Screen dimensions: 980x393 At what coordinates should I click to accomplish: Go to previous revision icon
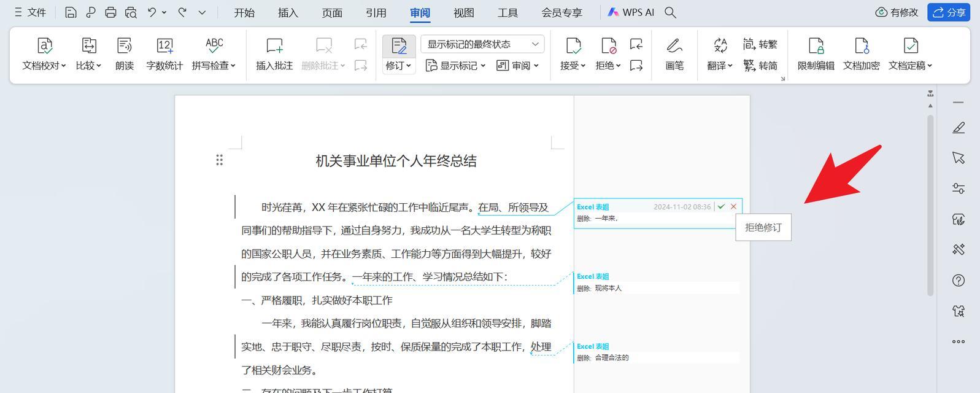[636, 44]
